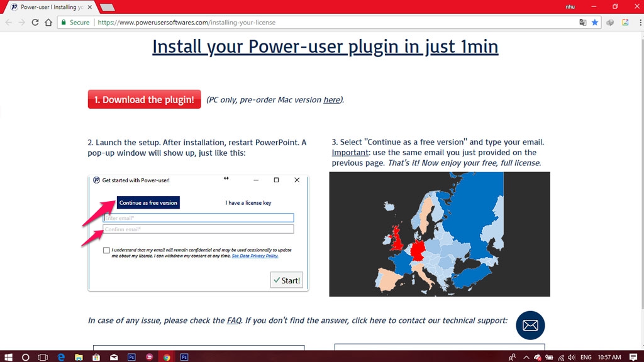Image resolution: width=644 pixels, height=362 pixels.
Task: Open Microsoft Store from taskbar
Action: 96,357
